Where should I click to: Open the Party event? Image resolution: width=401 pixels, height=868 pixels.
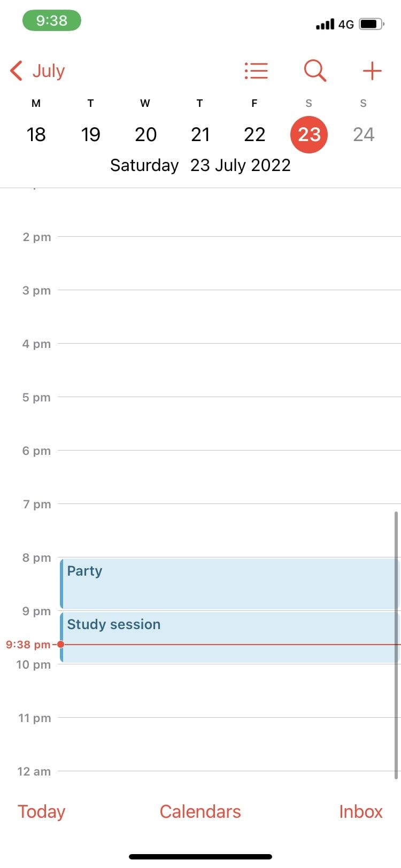229,584
